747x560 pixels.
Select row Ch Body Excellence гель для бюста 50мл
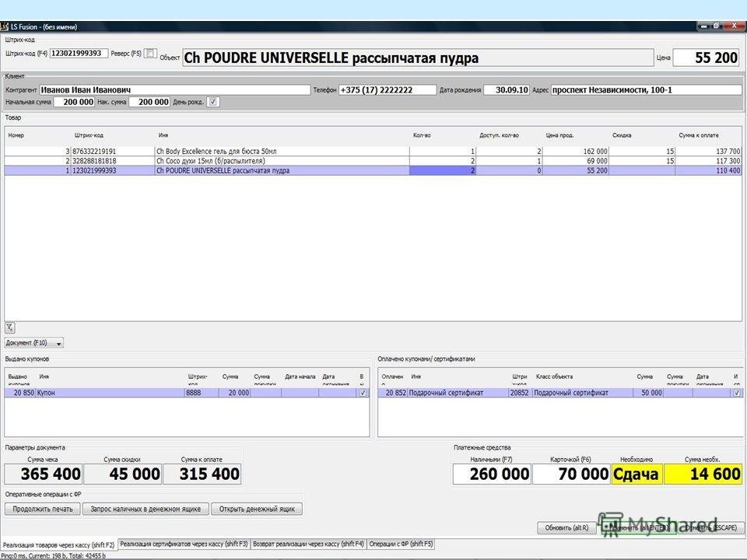(x=373, y=152)
